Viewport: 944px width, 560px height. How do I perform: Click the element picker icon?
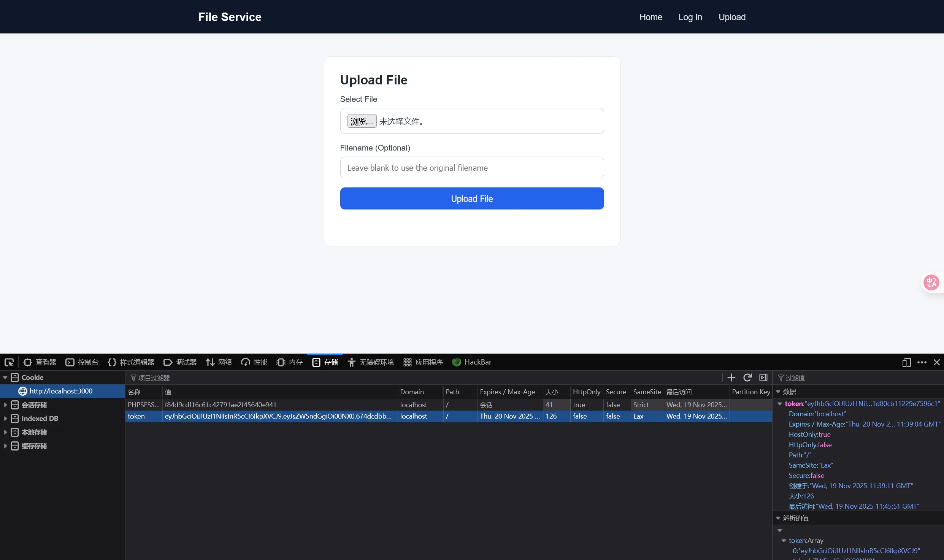(9, 362)
